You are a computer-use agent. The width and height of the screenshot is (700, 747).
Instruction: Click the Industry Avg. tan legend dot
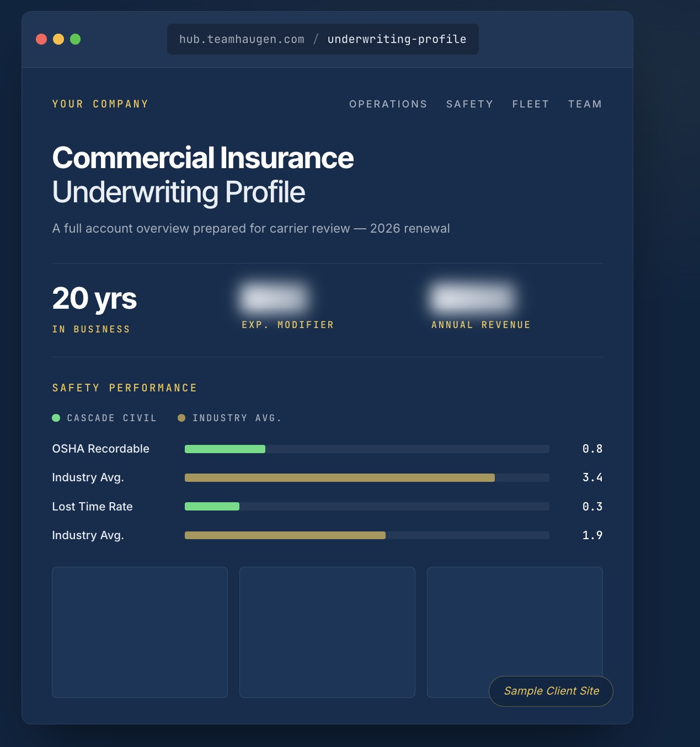(181, 418)
